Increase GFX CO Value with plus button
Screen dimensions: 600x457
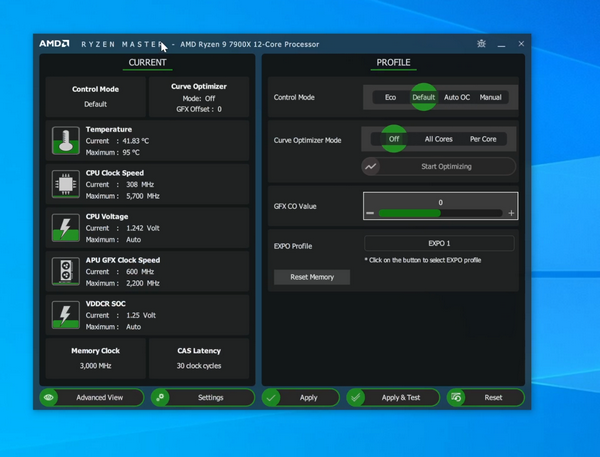511,213
